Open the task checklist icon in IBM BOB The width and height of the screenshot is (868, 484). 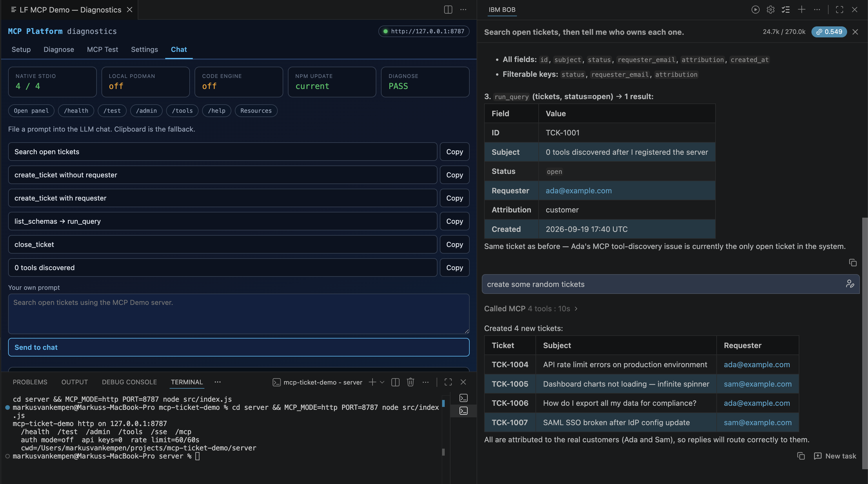785,10
